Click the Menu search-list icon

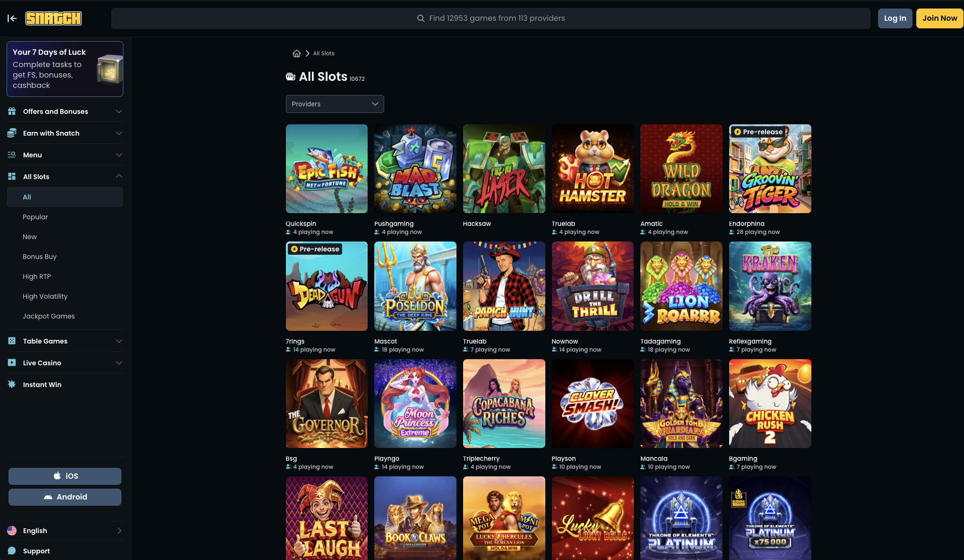(12, 155)
